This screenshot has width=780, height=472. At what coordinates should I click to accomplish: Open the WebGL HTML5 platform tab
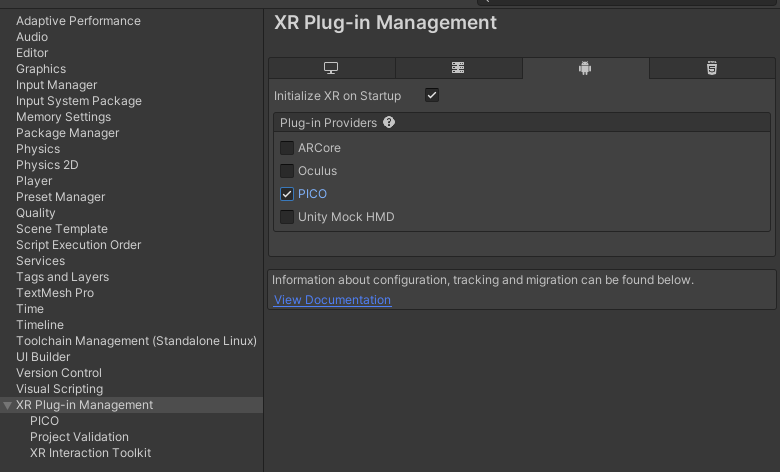712,68
